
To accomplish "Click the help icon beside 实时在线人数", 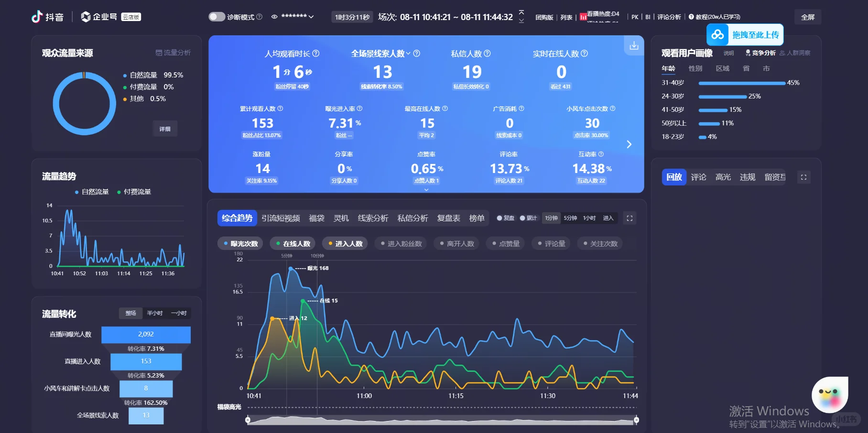I will (x=584, y=54).
